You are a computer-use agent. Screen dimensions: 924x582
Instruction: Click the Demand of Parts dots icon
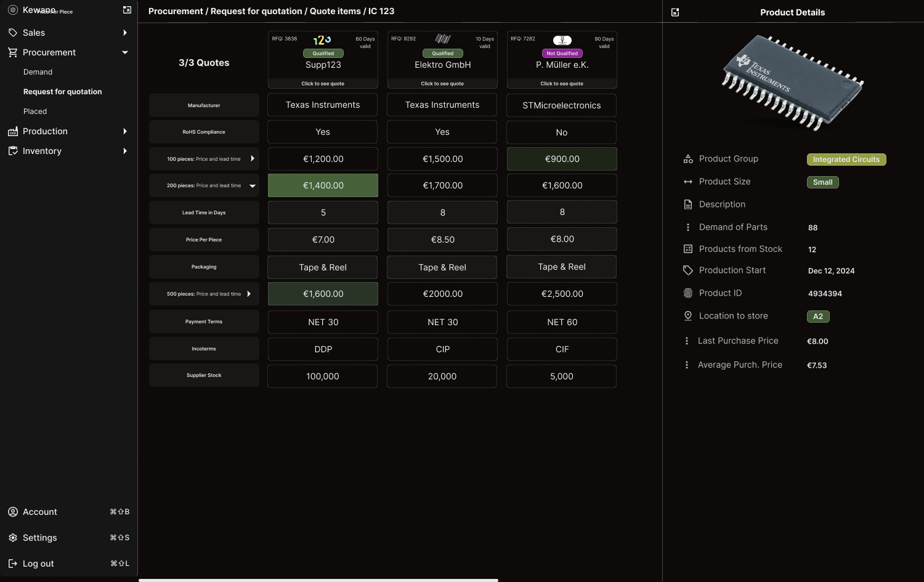pos(688,227)
